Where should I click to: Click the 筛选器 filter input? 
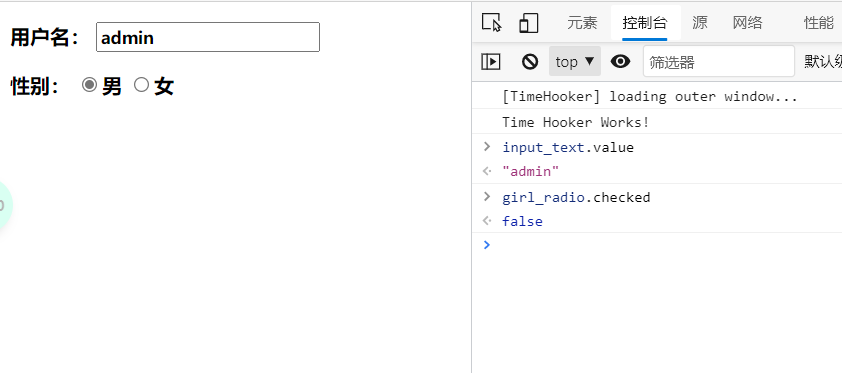click(718, 62)
